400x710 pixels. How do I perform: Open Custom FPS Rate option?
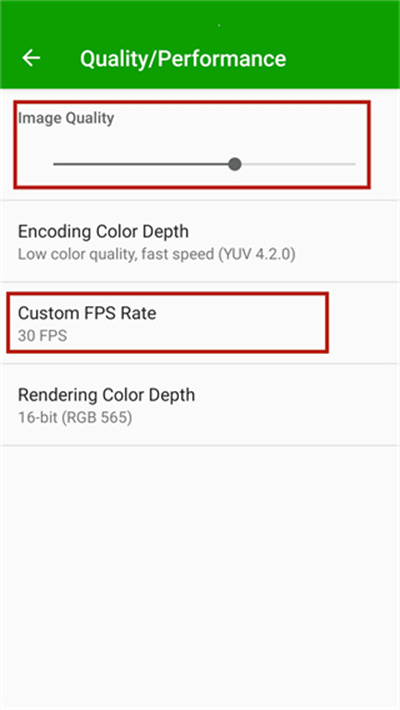(200, 323)
